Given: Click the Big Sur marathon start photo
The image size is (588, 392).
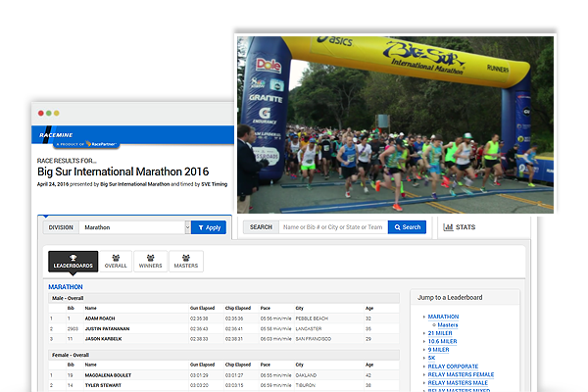Looking at the screenshot, I should point(395,124).
